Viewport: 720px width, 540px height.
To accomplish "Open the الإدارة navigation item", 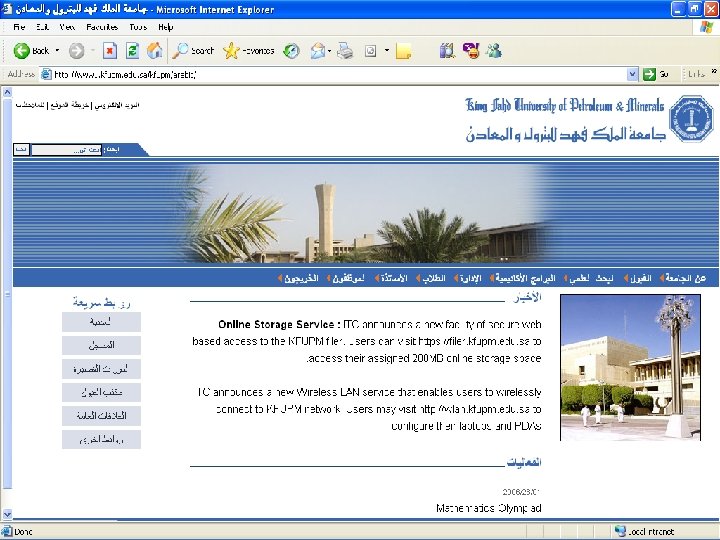I will [470, 278].
